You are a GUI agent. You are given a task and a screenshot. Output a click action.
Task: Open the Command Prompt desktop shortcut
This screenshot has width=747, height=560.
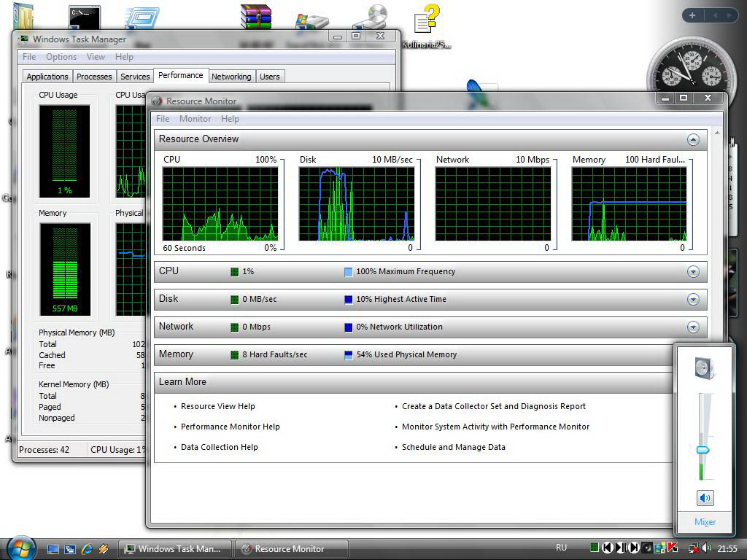tap(85, 17)
